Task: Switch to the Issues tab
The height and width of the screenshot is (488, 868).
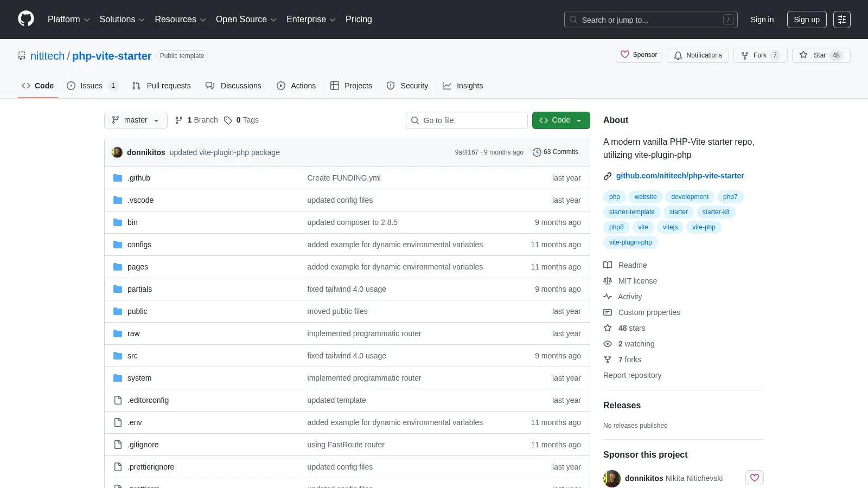Action: tap(92, 86)
